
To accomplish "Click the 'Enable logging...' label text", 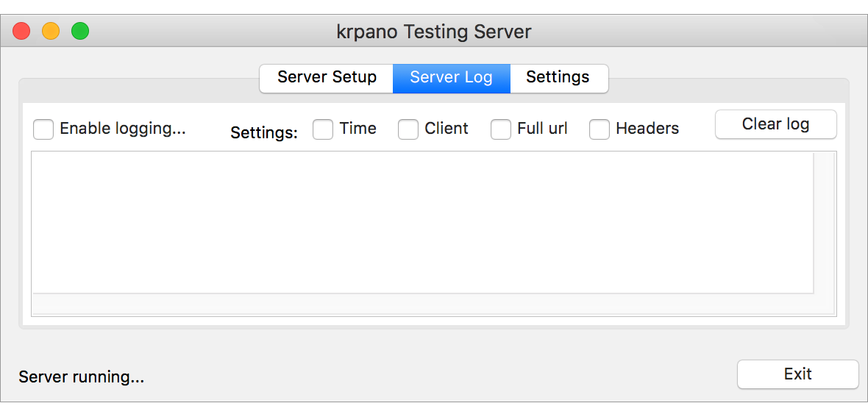I will coord(122,129).
